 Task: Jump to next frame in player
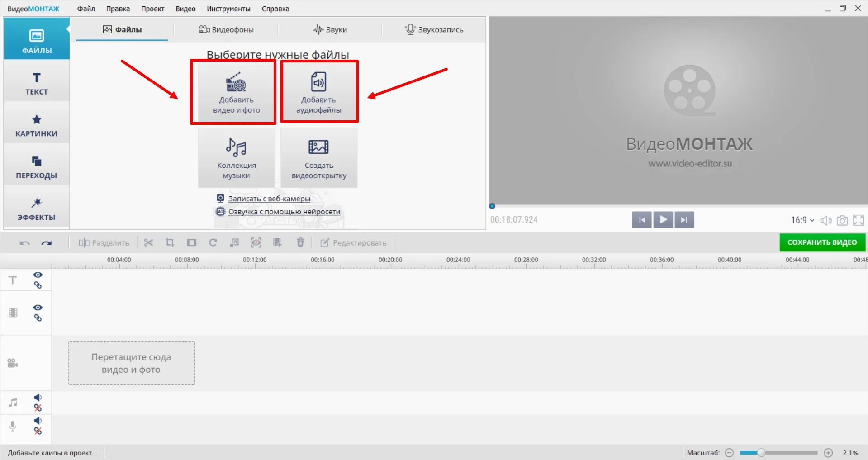point(684,220)
